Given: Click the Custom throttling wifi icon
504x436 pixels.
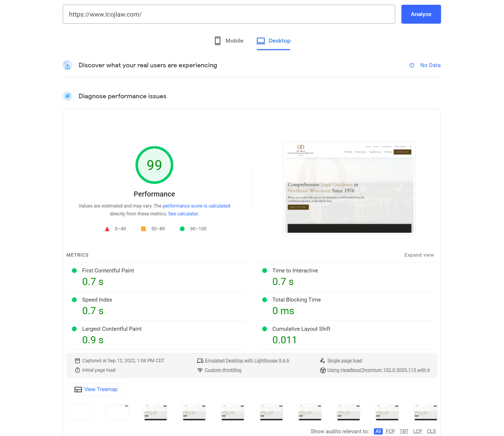Looking at the screenshot, I should point(200,370).
